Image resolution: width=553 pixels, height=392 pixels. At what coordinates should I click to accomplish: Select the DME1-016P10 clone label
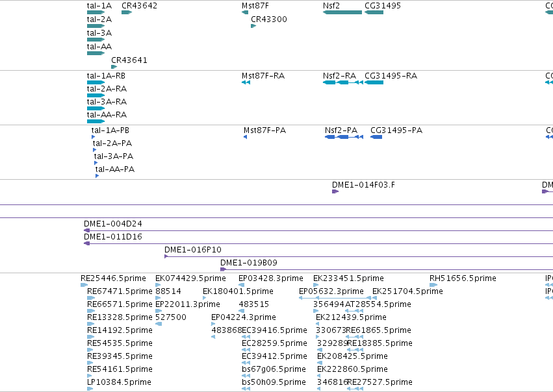pos(193,250)
